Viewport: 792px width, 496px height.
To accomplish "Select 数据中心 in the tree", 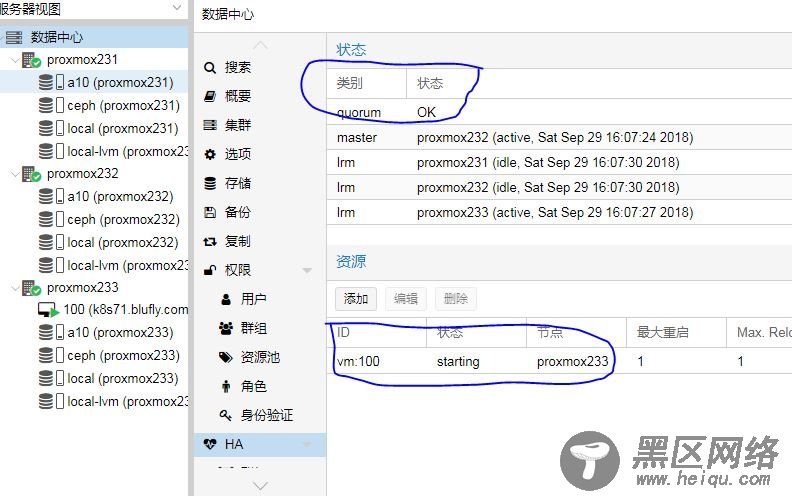I will coord(94,37).
